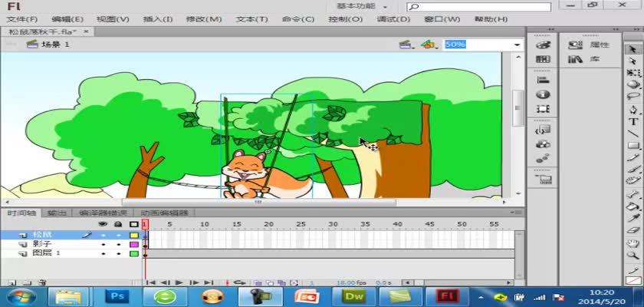
Task: Open the Info panel icon
Action: [543, 94]
